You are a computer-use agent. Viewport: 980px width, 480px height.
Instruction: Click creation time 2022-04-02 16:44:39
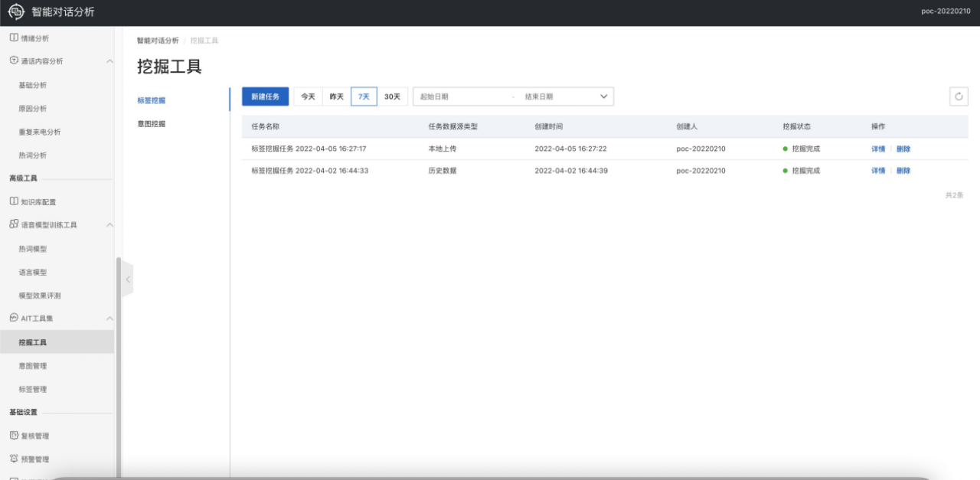coord(571,171)
